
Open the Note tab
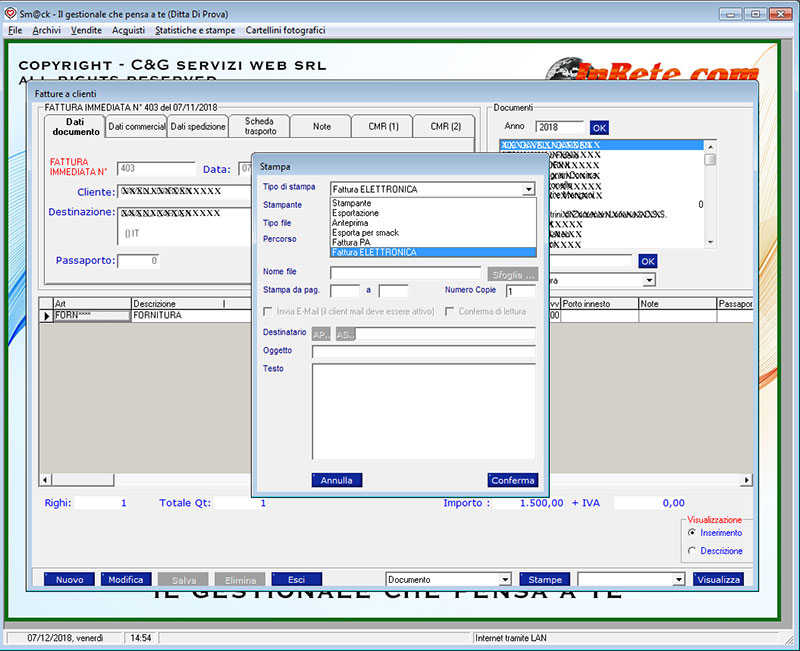click(x=321, y=127)
